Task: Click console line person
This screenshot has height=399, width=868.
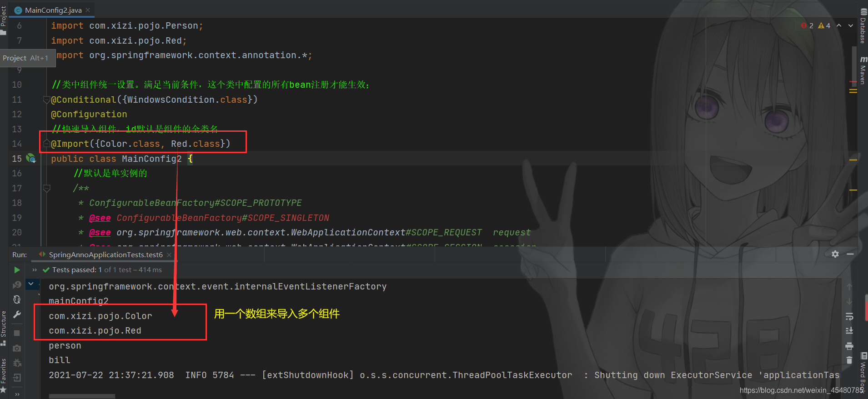Action: point(65,346)
